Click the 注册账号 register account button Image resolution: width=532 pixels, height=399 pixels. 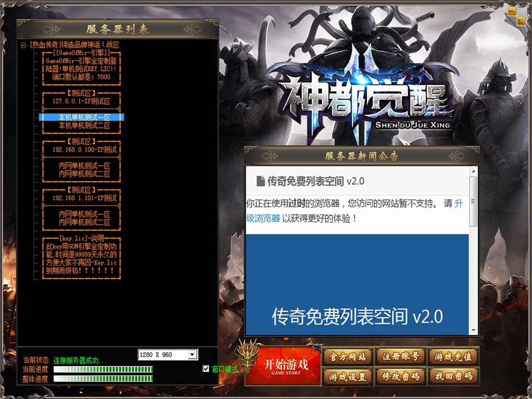[x=401, y=357]
